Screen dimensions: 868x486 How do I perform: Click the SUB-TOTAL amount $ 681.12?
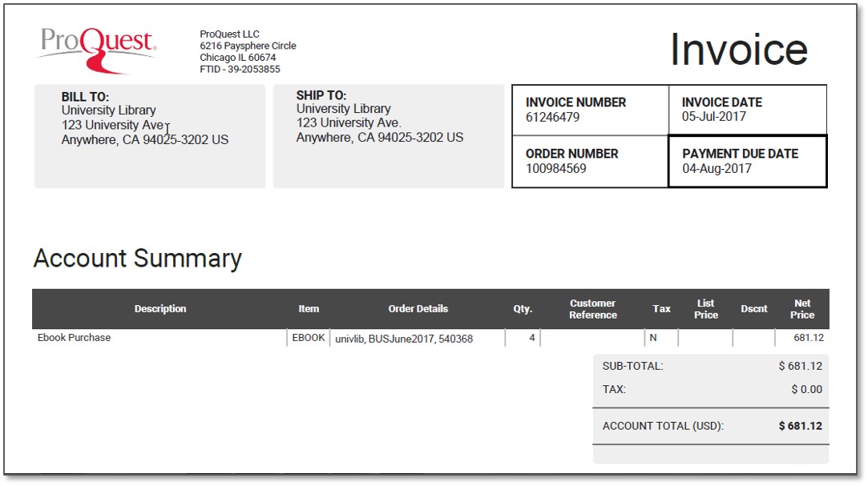[x=800, y=367]
